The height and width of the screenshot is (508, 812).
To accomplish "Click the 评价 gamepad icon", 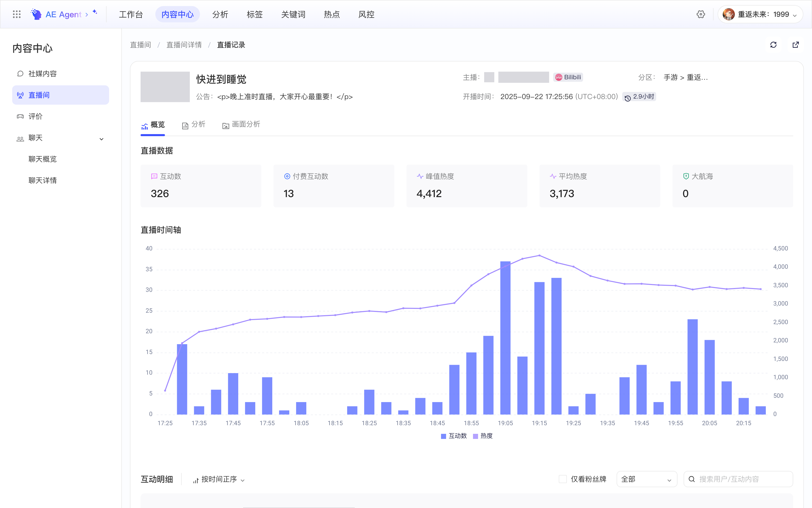I will (x=20, y=116).
